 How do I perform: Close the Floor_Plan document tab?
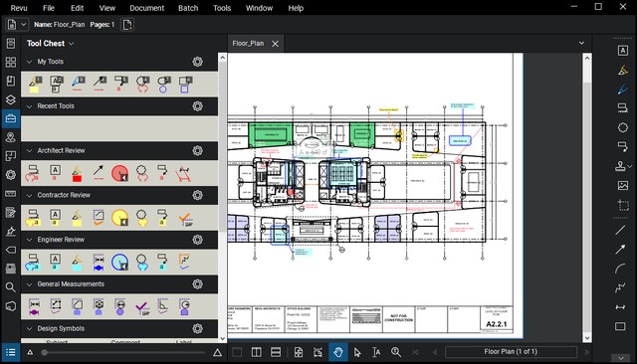(x=275, y=44)
